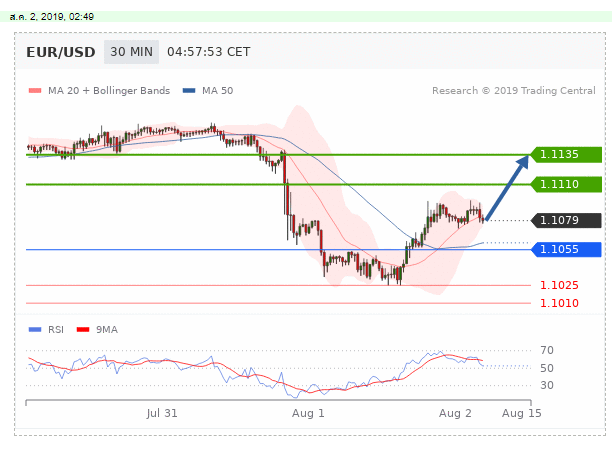Click the RSI 30 level label
The height and width of the screenshot is (449, 612).
(x=547, y=385)
